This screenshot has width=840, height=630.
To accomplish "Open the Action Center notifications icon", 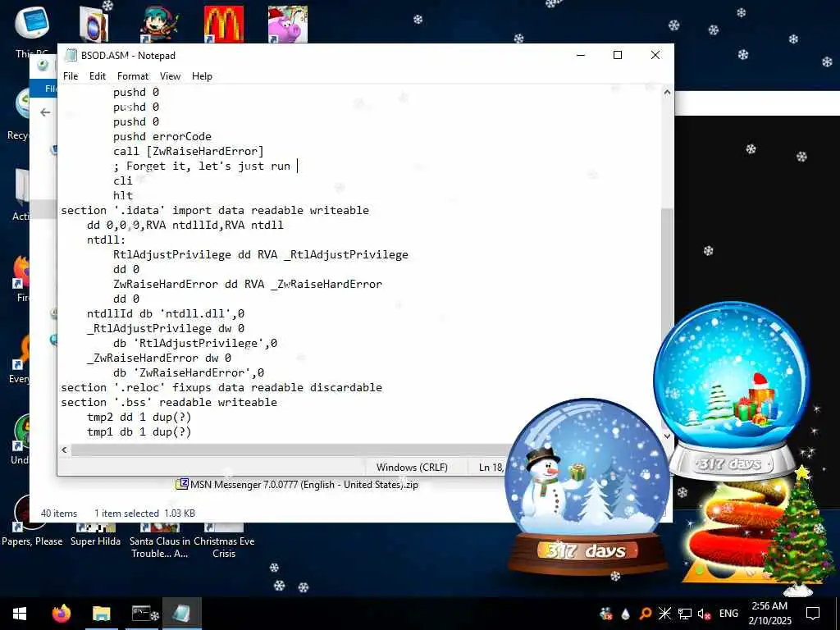I will pos(813,614).
